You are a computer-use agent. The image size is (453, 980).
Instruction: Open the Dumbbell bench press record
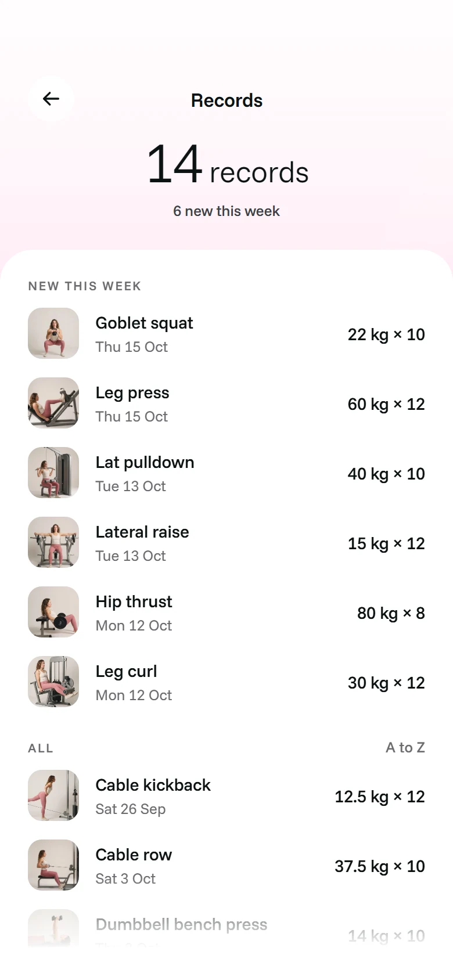(x=227, y=928)
